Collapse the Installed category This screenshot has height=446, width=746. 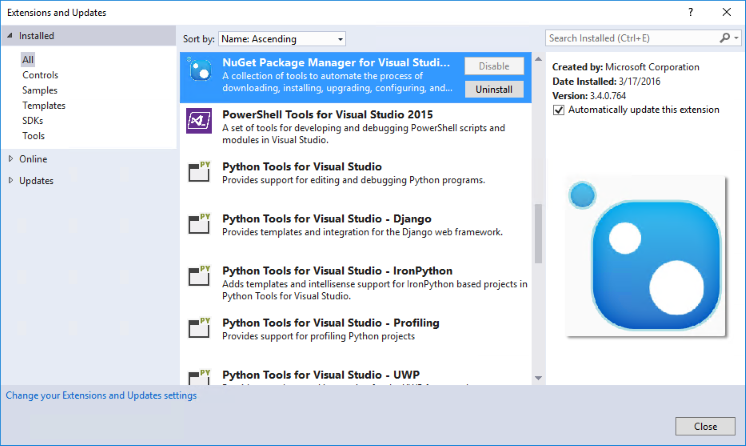tap(10, 35)
